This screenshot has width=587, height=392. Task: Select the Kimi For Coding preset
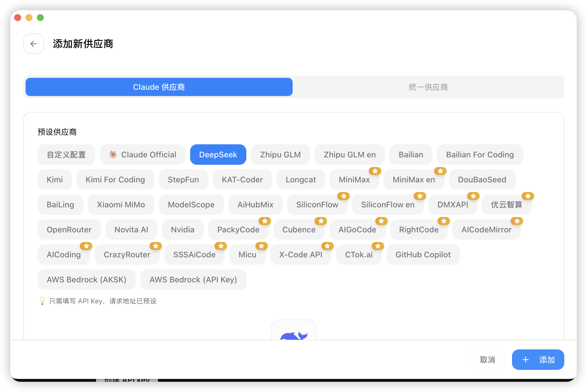[115, 180]
